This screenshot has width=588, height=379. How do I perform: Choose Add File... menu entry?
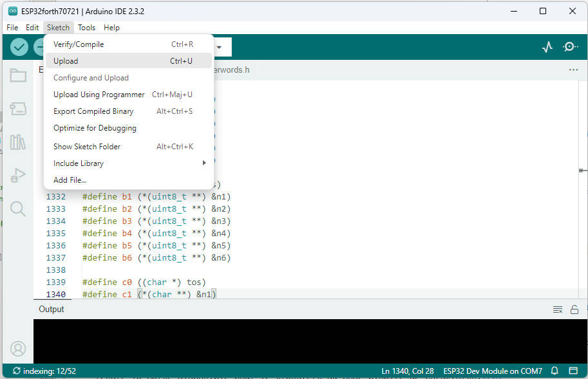click(x=128, y=180)
